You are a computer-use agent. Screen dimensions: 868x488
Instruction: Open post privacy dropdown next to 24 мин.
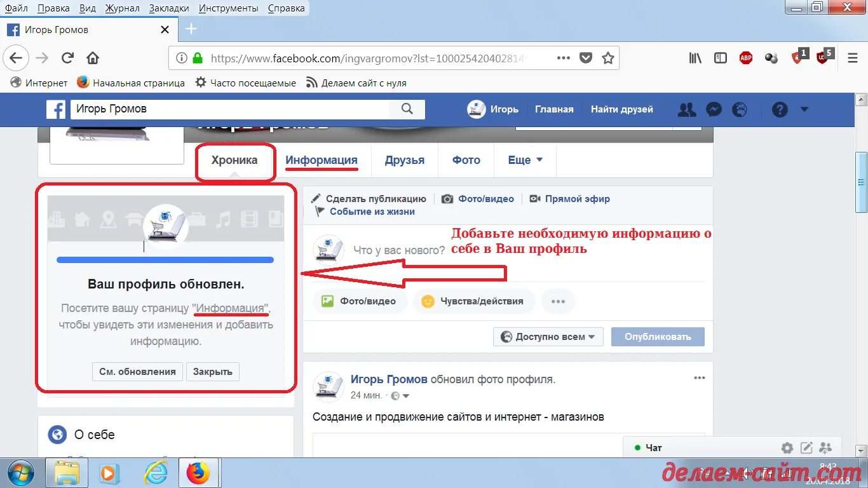point(401,396)
